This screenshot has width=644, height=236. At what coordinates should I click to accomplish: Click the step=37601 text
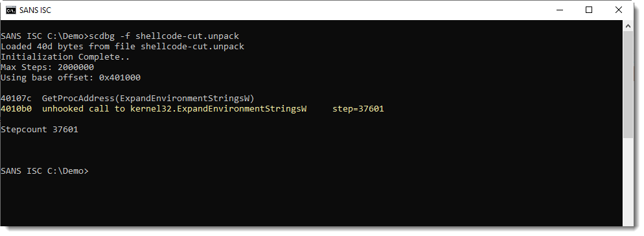358,109
